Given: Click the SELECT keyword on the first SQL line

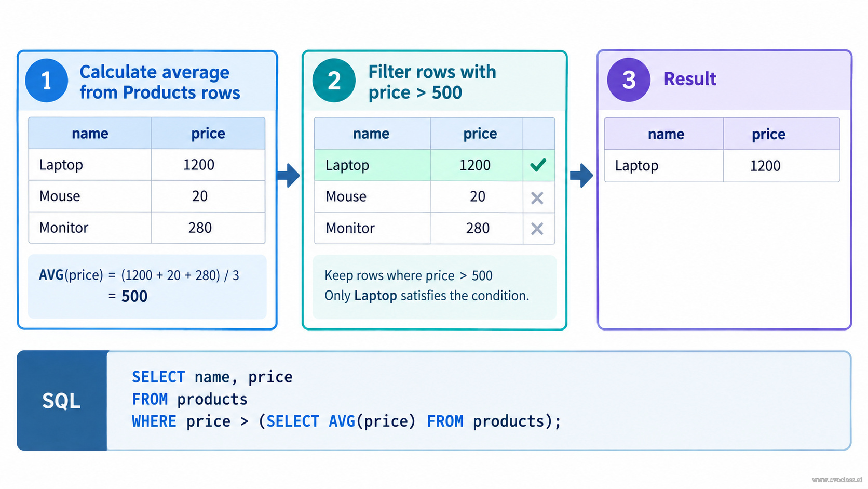Looking at the screenshot, I should point(158,377).
